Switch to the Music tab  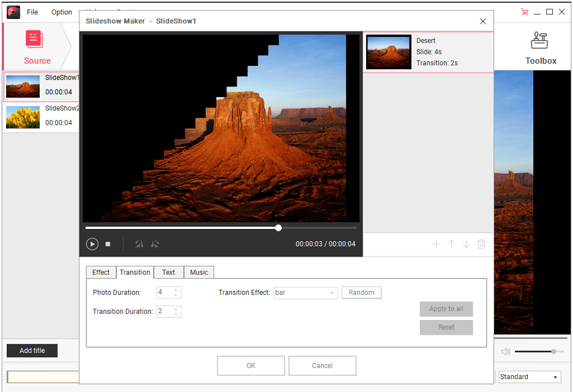tap(199, 272)
